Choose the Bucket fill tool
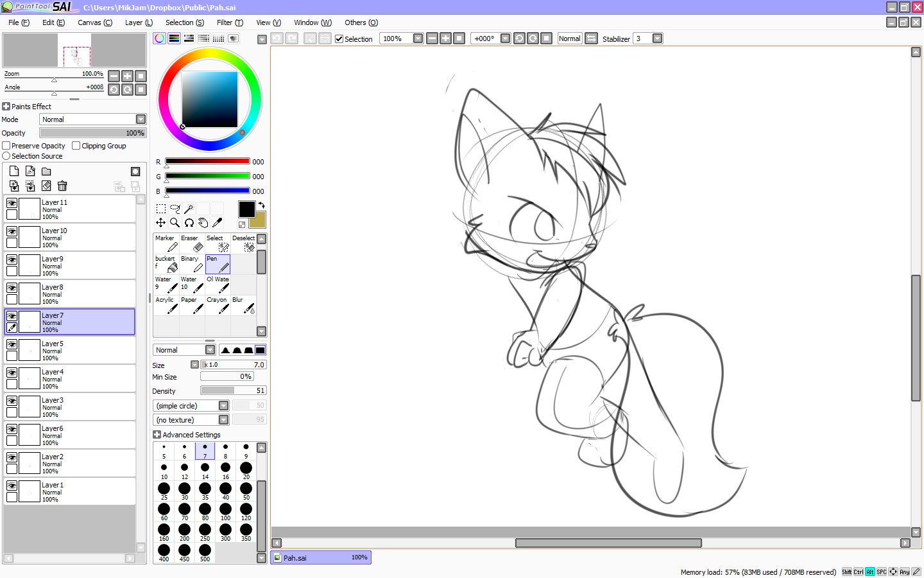Screen dimensions: 924x578 (x=166, y=265)
